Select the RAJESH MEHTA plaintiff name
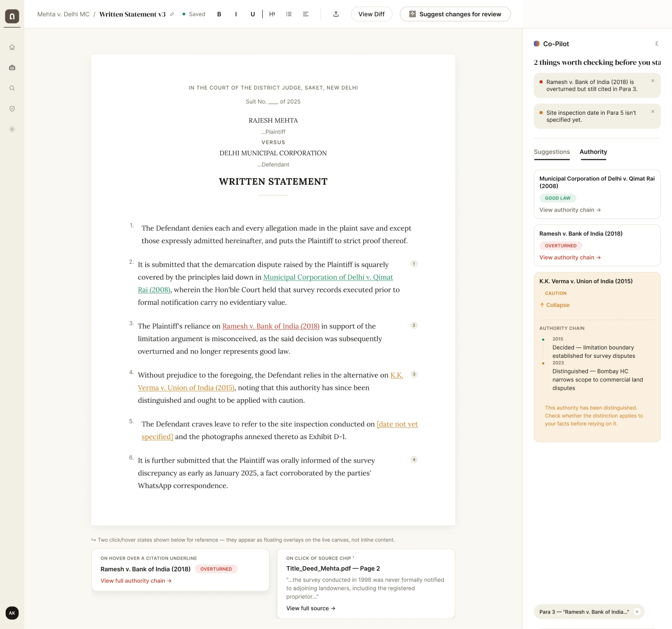672x629 pixels. click(x=273, y=120)
